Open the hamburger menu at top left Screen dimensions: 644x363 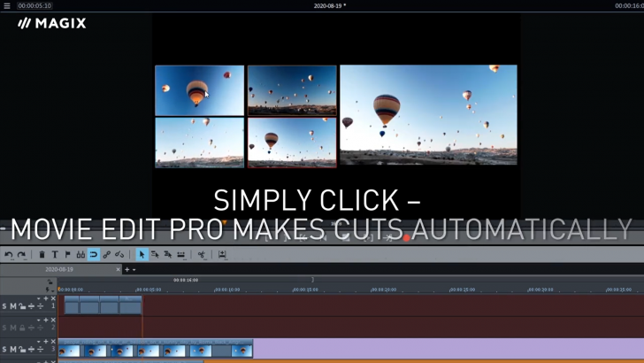(x=7, y=6)
